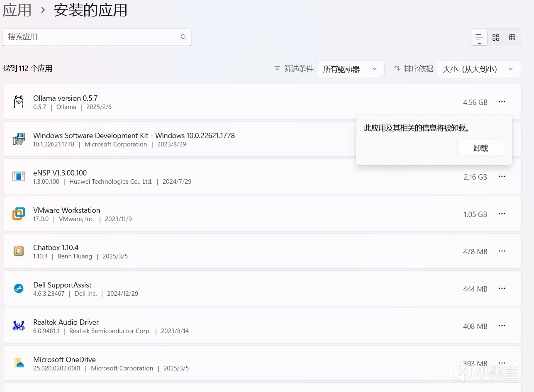Screen dimensions: 534x392
Task: Click the Realtek Audio Driver icon
Action: click(x=19, y=326)
